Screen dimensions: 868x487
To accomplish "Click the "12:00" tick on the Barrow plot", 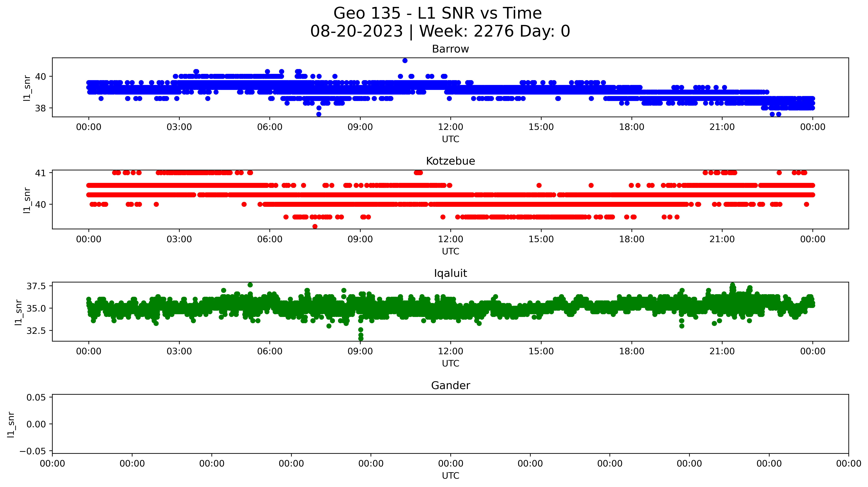I will [x=451, y=127].
